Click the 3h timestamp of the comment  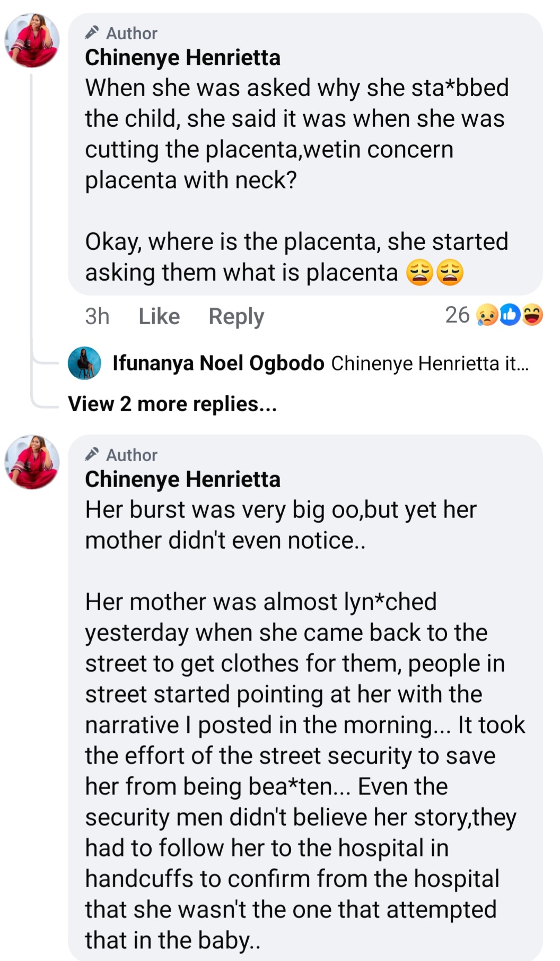(x=97, y=316)
